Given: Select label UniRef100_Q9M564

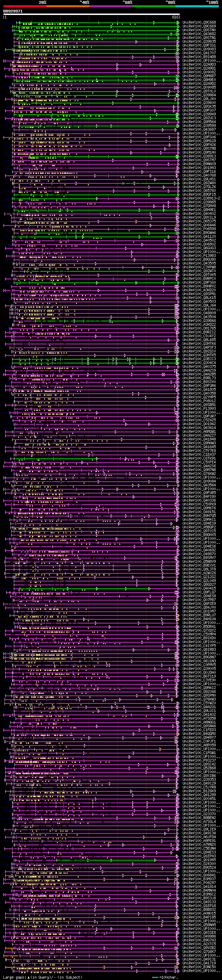Looking at the screenshot, I should [199, 122].
